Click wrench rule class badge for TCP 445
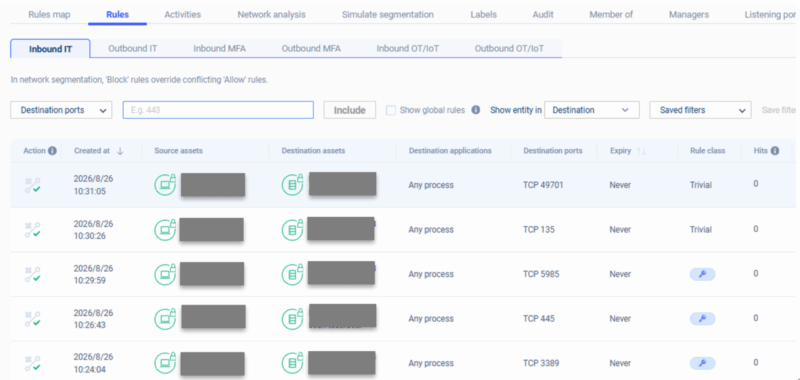800x380 pixels. click(x=703, y=319)
